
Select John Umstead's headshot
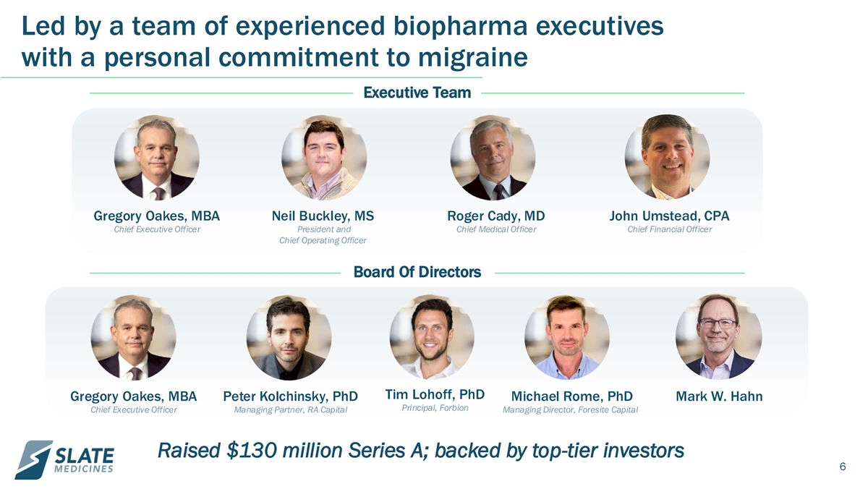(x=667, y=157)
